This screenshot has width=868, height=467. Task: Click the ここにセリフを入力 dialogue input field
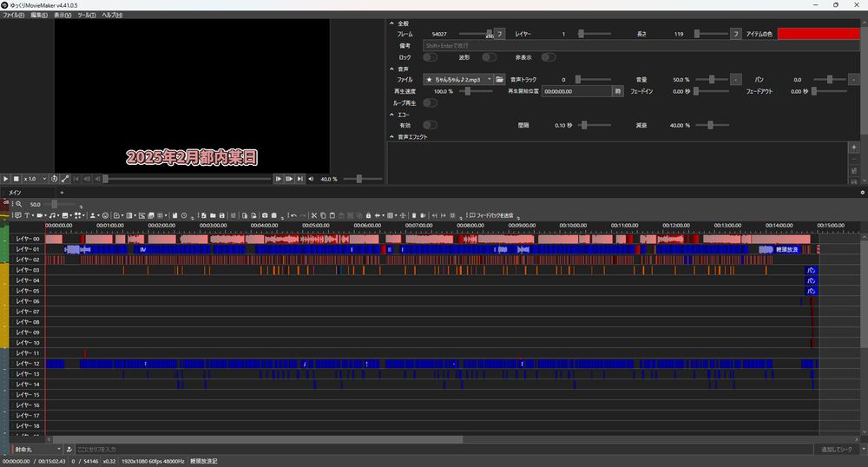click(443, 450)
